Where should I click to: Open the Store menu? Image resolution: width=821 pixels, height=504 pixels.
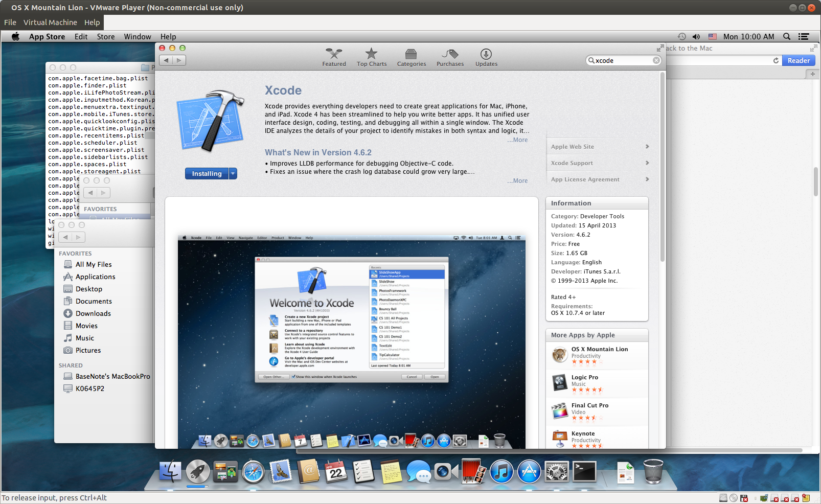pyautogui.click(x=106, y=37)
